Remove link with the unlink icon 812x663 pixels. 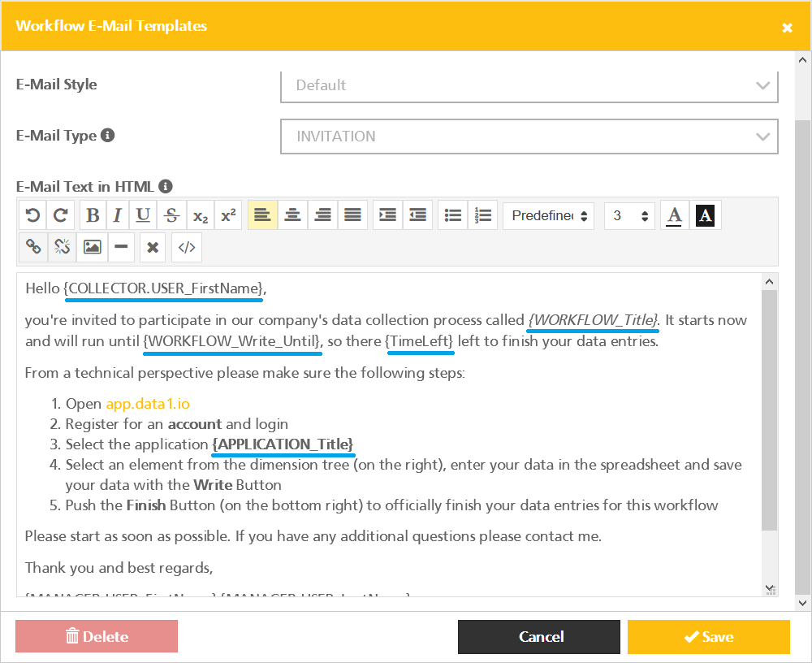click(x=61, y=247)
